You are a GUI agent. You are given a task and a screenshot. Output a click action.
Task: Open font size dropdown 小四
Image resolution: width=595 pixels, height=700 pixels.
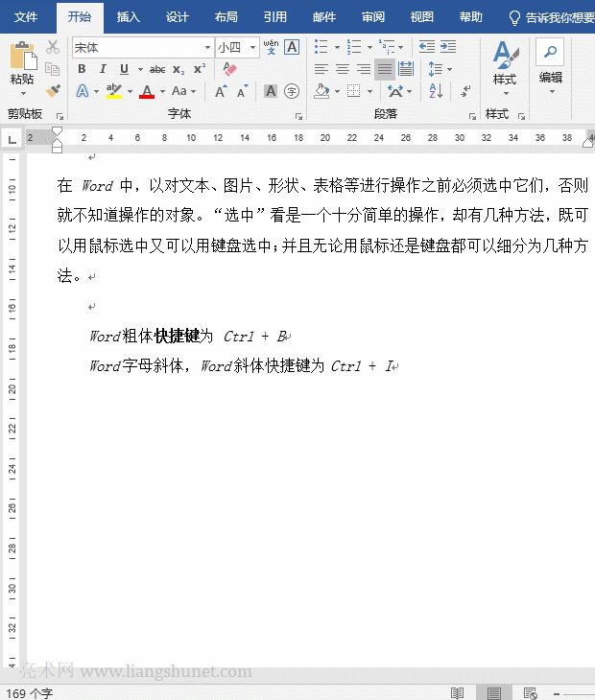[x=252, y=47]
